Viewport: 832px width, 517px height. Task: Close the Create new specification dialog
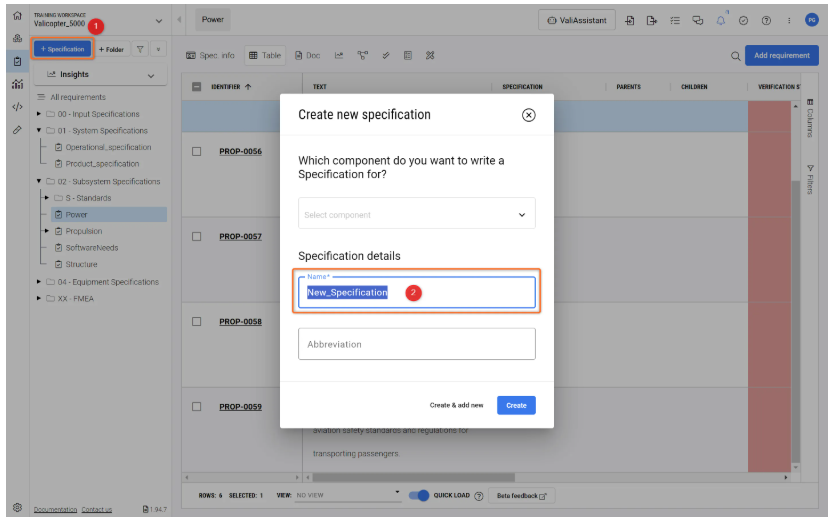529,115
